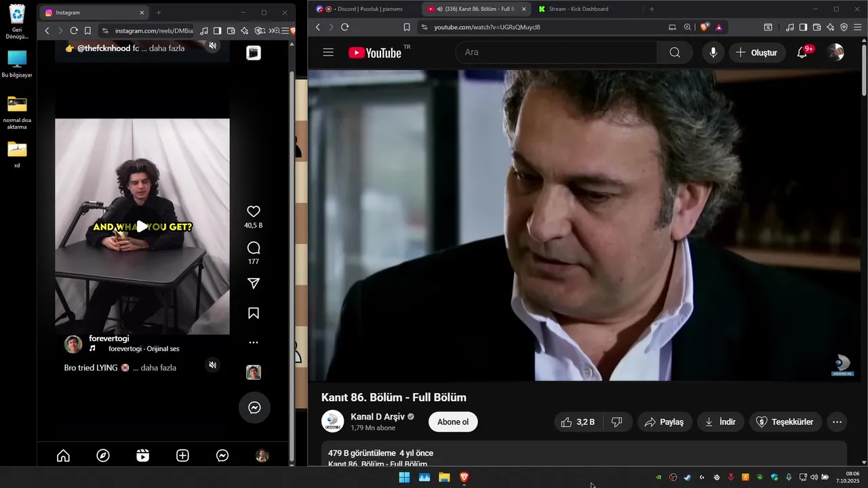Image resolution: width=868 pixels, height=488 pixels.
Task: Open YouTube account avatar menu
Action: click(x=836, y=52)
